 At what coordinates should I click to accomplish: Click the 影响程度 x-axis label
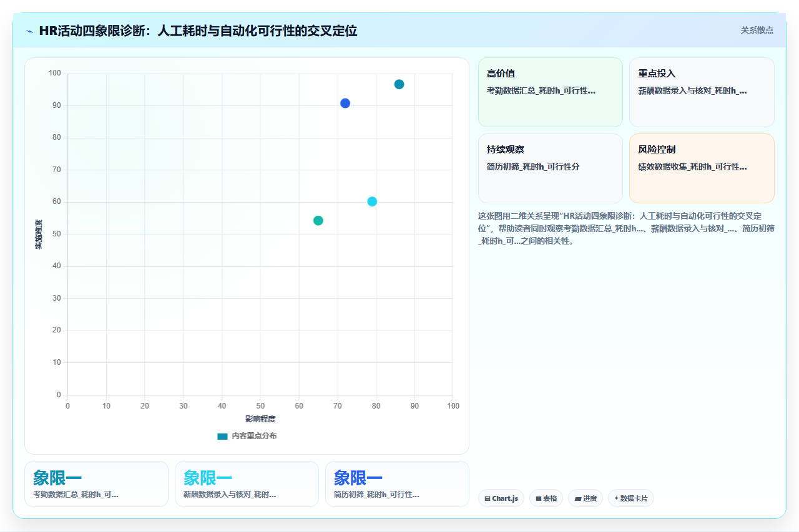260,418
